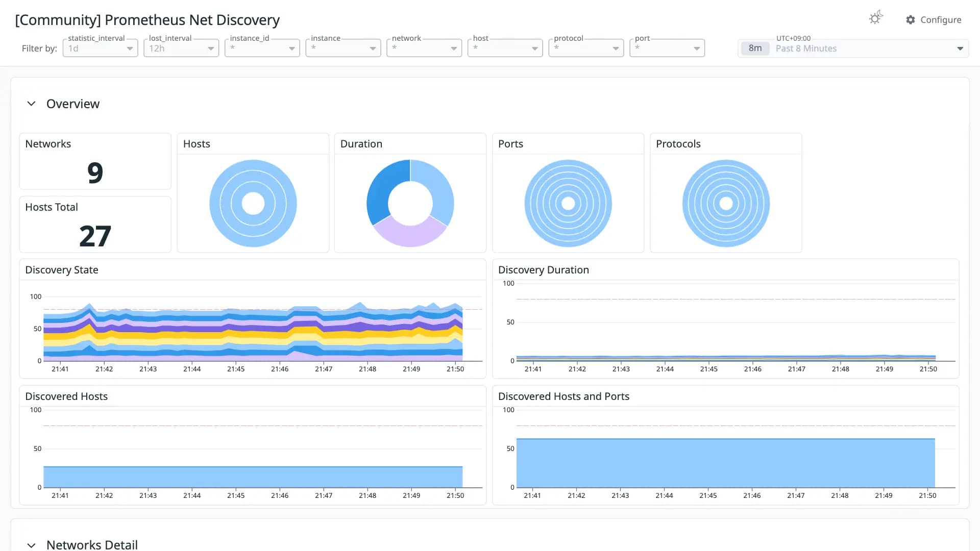
Task: Click the blue area in Discovered Hosts and Ports
Action: (x=725, y=463)
